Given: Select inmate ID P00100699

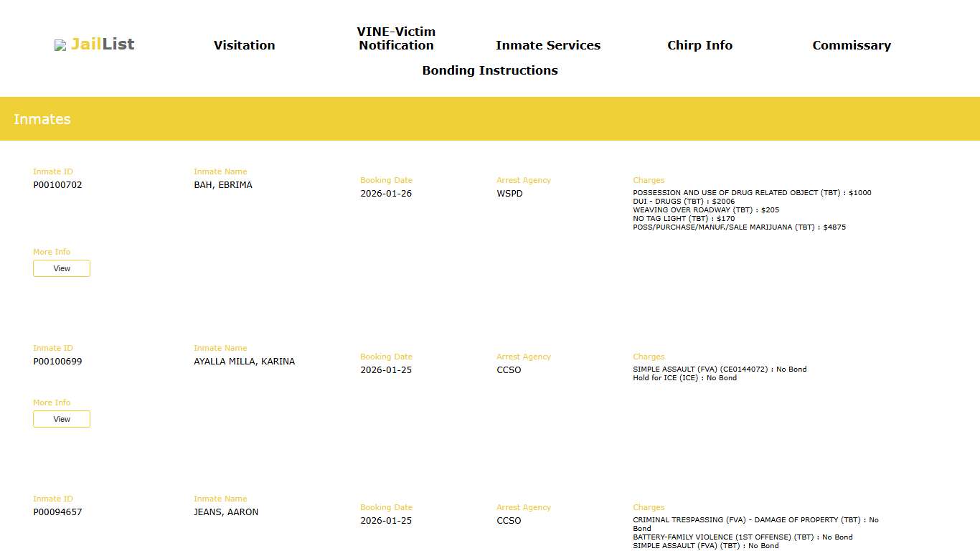Looking at the screenshot, I should coord(57,362).
